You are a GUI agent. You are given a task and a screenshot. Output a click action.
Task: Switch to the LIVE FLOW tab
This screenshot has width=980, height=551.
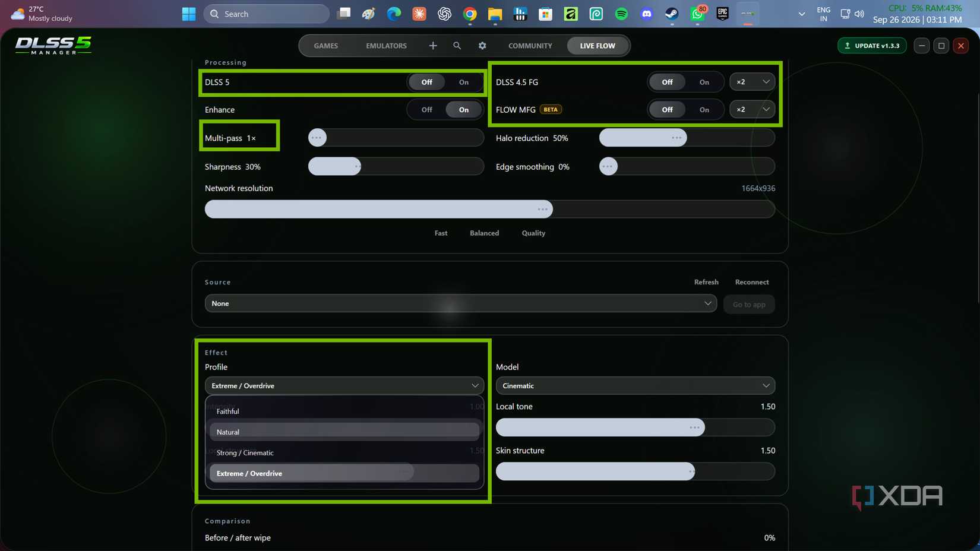pyautogui.click(x=598, y=46)
